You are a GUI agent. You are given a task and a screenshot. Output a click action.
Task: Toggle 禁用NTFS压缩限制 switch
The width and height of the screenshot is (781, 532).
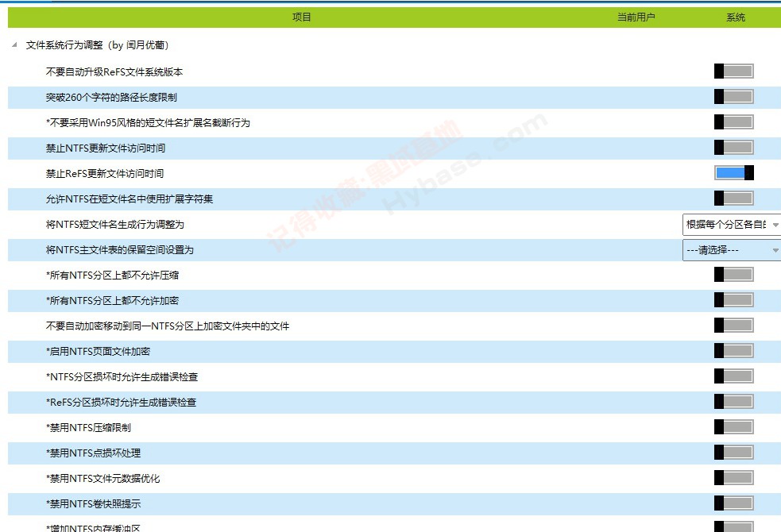pos(733,426)
